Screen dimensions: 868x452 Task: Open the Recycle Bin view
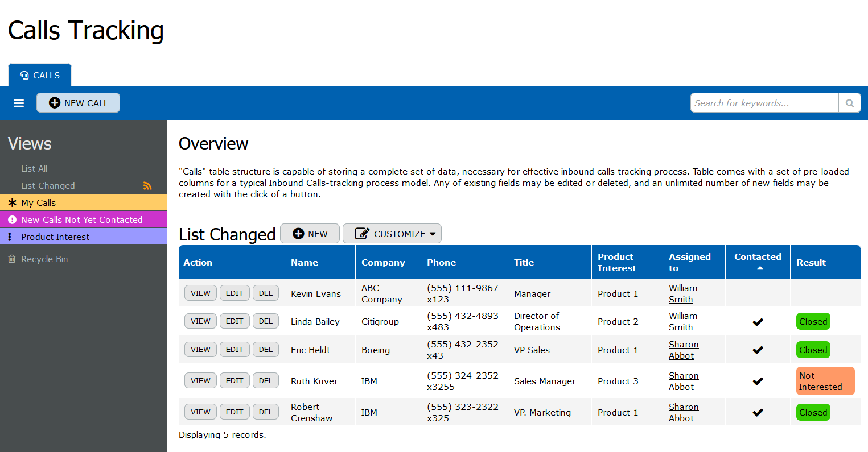[44, 259]
